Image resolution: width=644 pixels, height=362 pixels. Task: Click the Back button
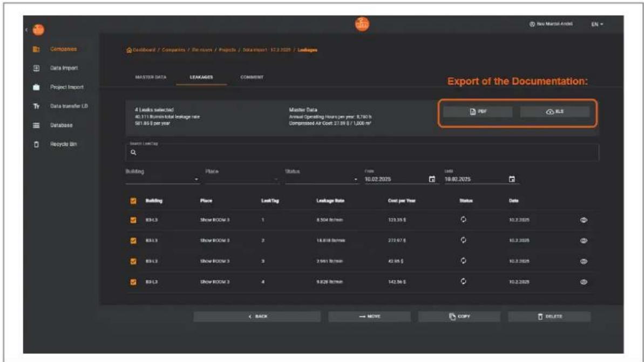click(x=257, y=317)
